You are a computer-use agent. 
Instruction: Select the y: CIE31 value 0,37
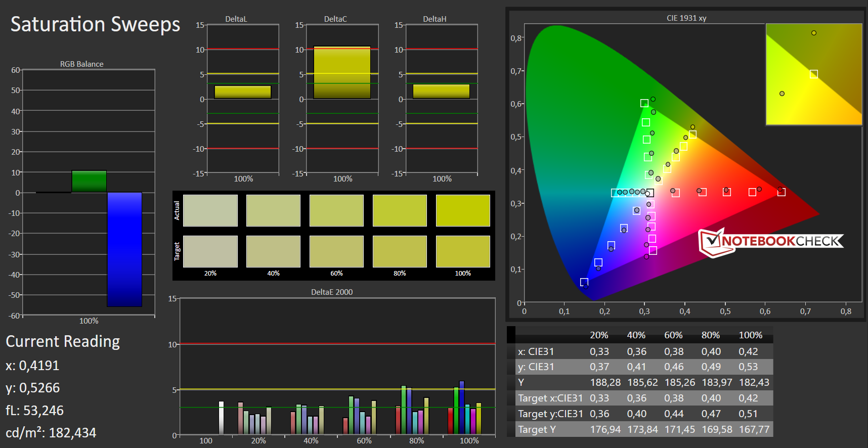[x=599, y=367]
